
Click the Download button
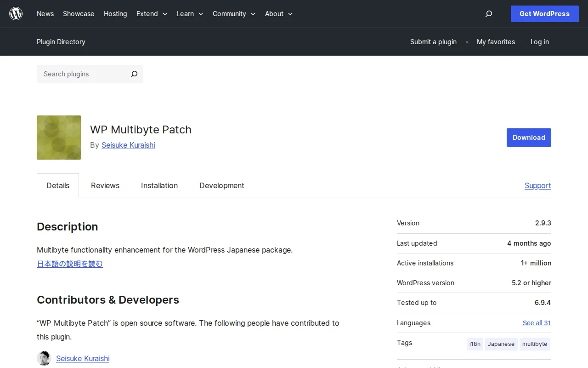(x=528, y=137)
